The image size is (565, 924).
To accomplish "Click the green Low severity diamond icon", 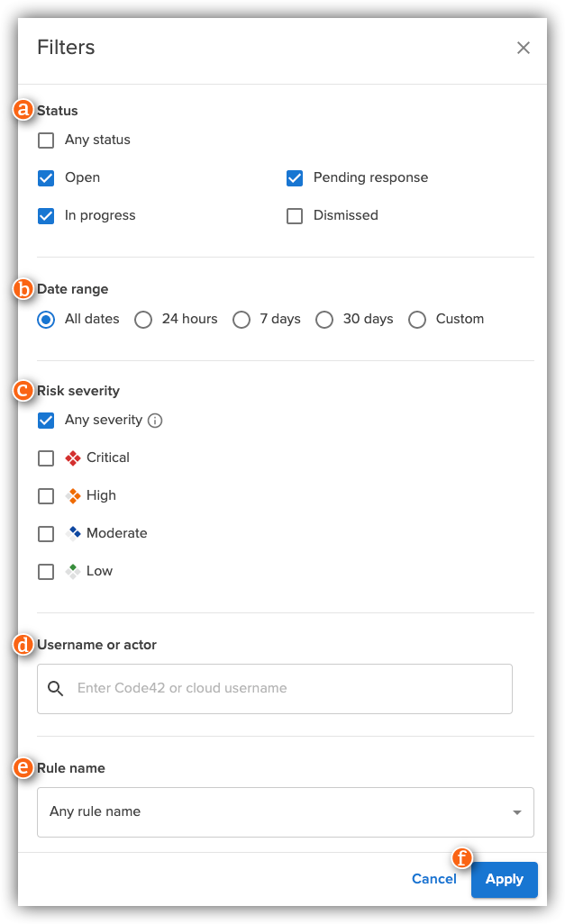I will click(72, 570).
